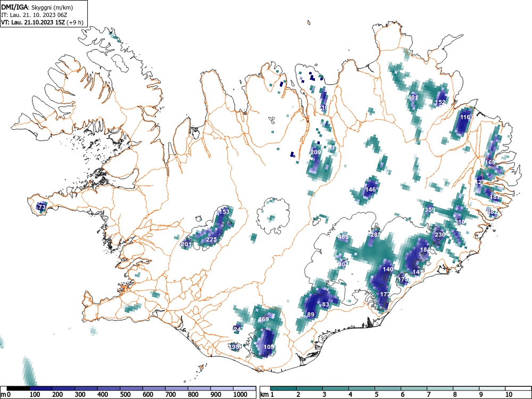Click the 310 visibility value on the map

pos(460,222)
